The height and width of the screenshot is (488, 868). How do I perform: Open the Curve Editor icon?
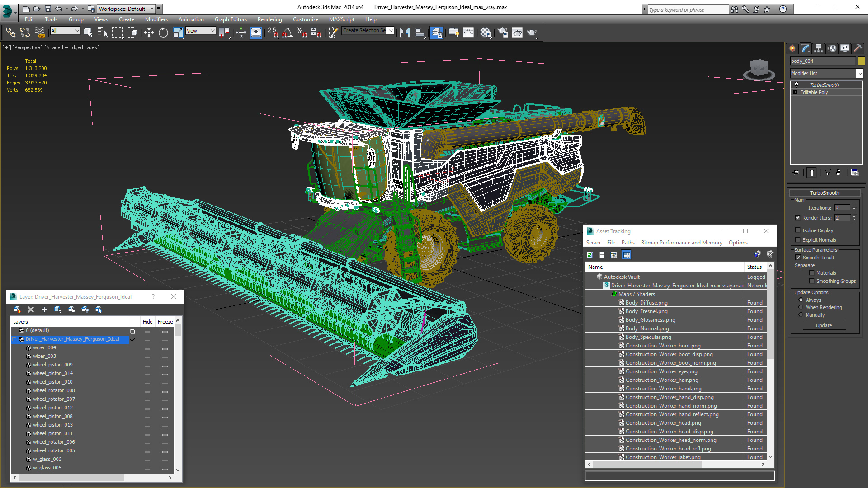click(468, 32)
